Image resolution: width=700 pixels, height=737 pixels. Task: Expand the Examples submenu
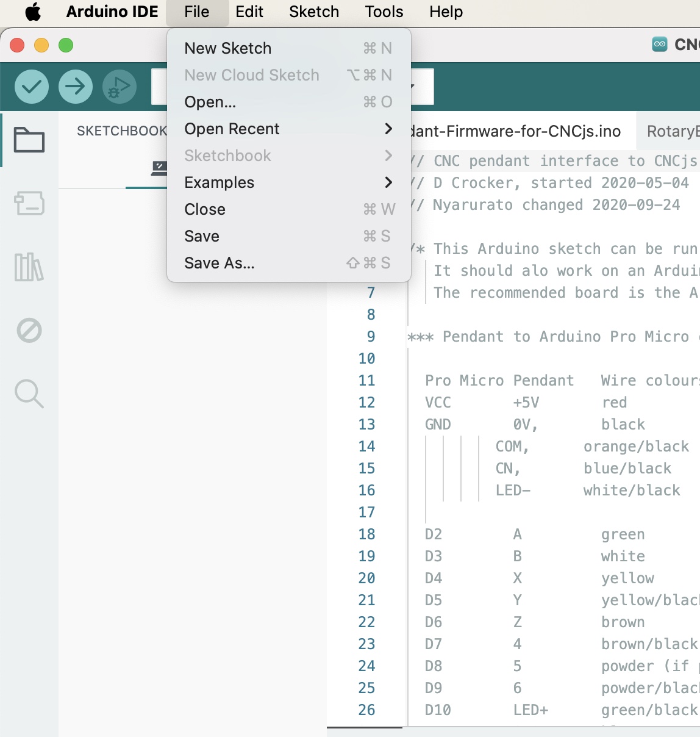click(x=289, y=182)
